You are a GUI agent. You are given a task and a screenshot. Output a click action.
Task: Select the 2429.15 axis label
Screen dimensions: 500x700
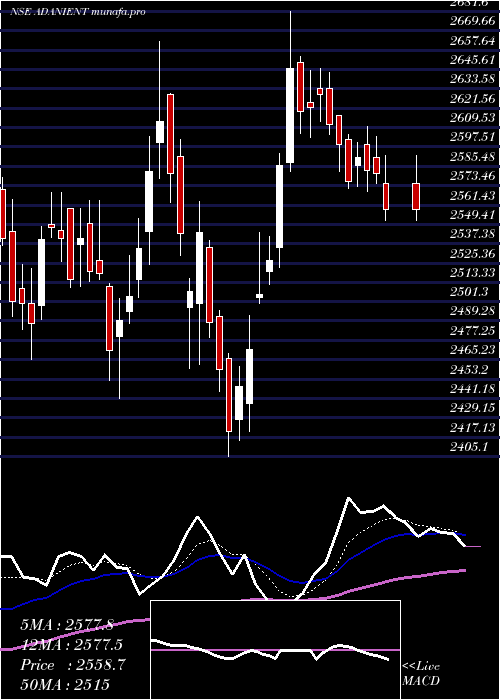tap(472, 408)
